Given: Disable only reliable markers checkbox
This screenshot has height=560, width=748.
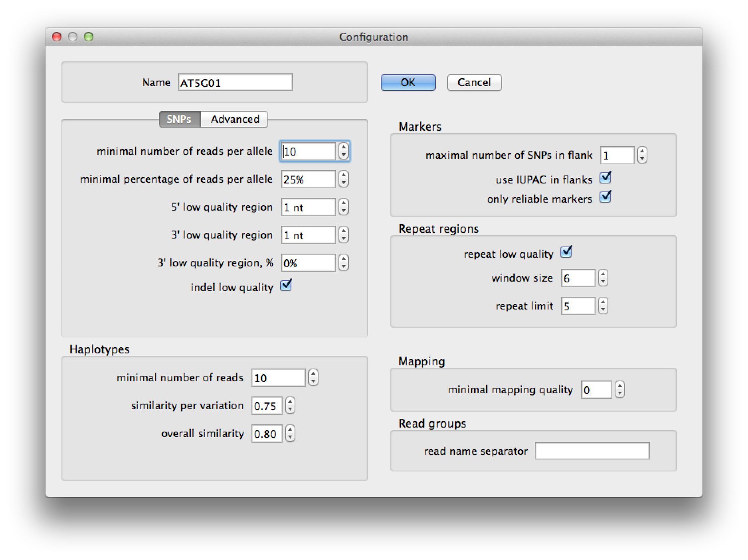Looking at the screenshot, I should (605, 197).
